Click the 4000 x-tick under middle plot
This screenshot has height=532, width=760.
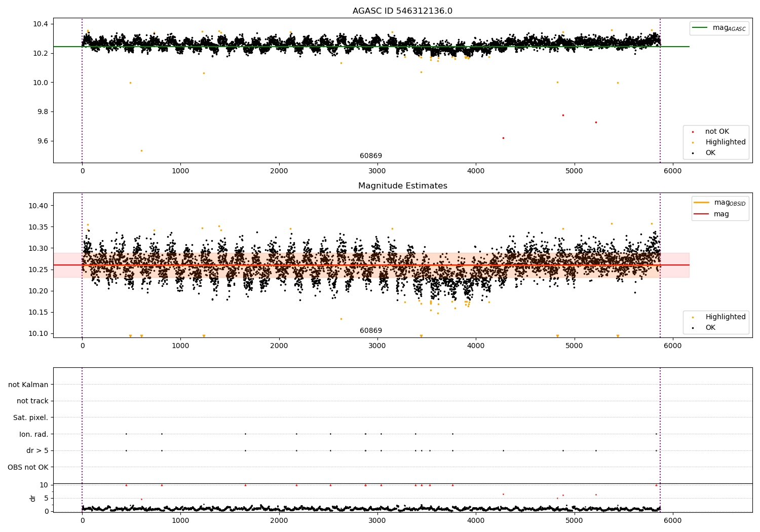(x=476, y=346)
